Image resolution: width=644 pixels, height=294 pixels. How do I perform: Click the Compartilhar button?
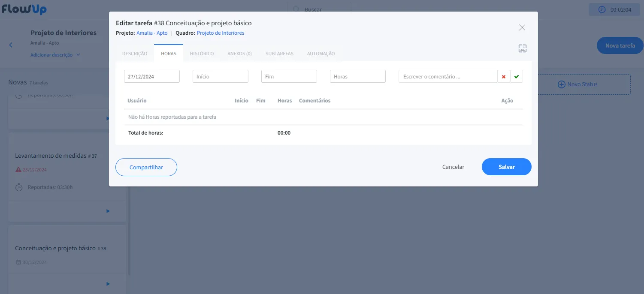tap(146, 167)
